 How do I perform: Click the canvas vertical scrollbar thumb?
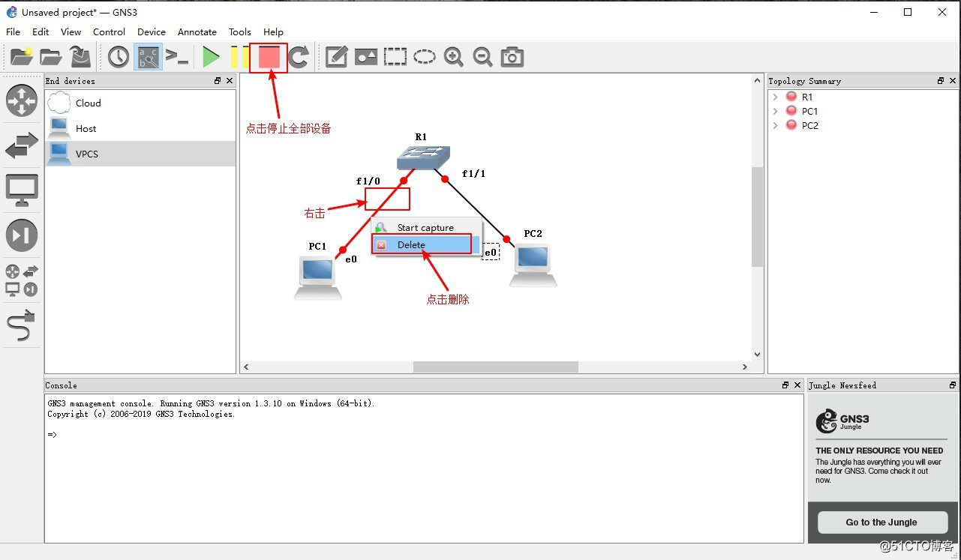757,217
